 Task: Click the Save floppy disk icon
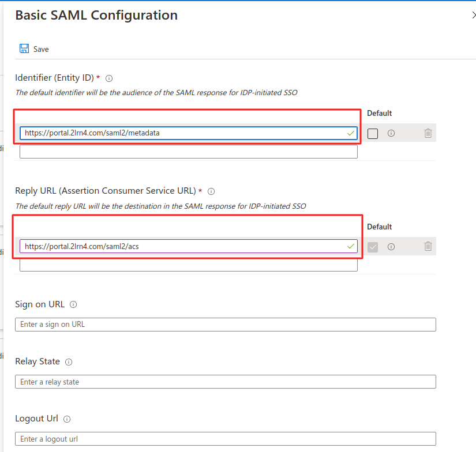tap(24, 48)
